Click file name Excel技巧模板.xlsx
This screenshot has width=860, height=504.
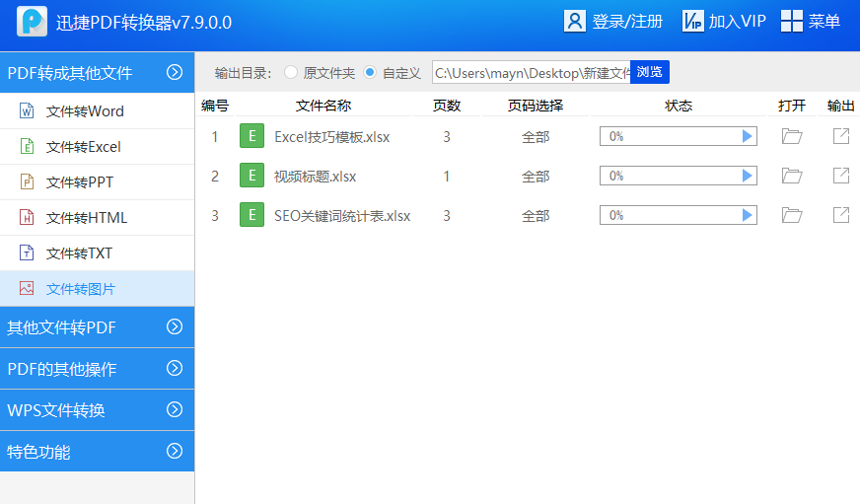pos(331,137)
